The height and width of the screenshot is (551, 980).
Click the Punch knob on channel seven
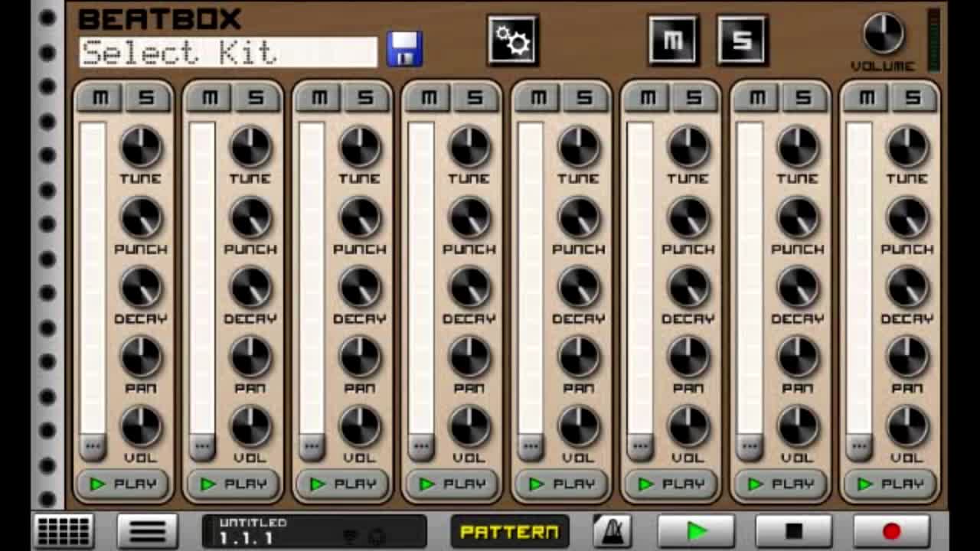click(x=799, y=217)
